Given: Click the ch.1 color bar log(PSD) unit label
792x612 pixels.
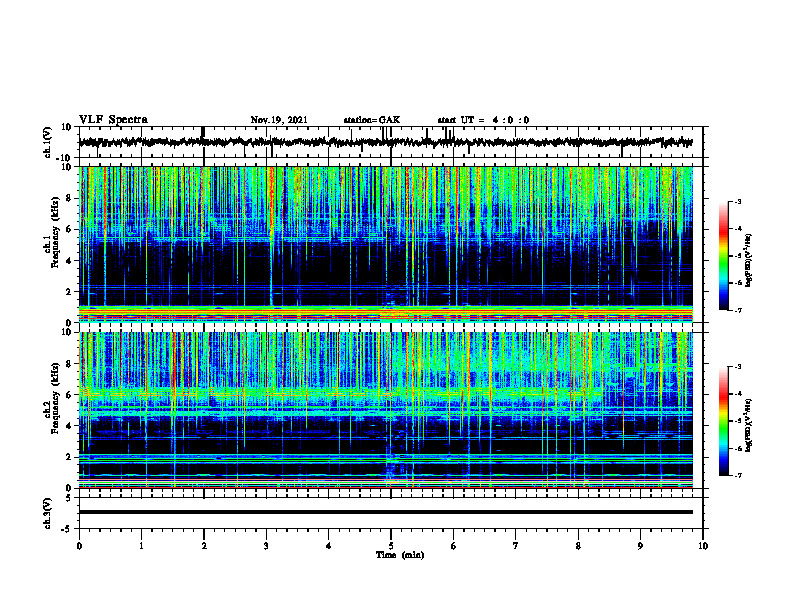Looking at the screenshot, I should (749, 261).
